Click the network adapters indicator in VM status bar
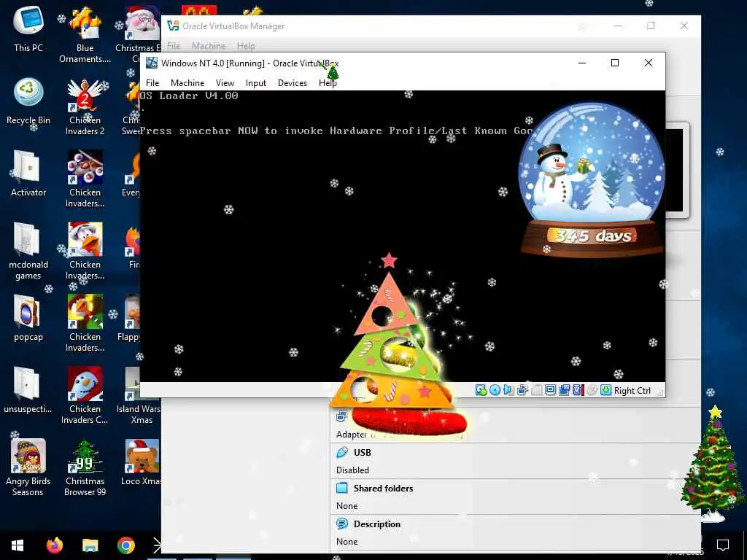747x560 pixels. pyautogui.click(x=522, y=390)
